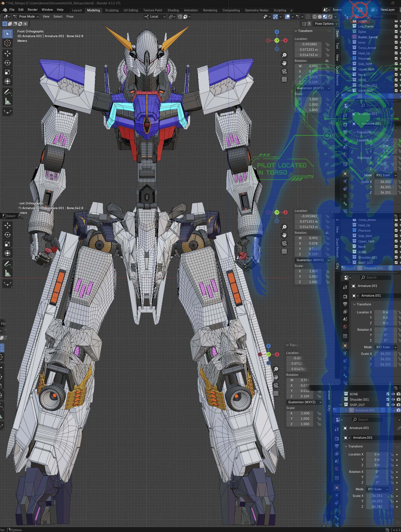Click the status bar icon beside version
Viewport: 401px width, 532px height.
(x=387, y=530)
